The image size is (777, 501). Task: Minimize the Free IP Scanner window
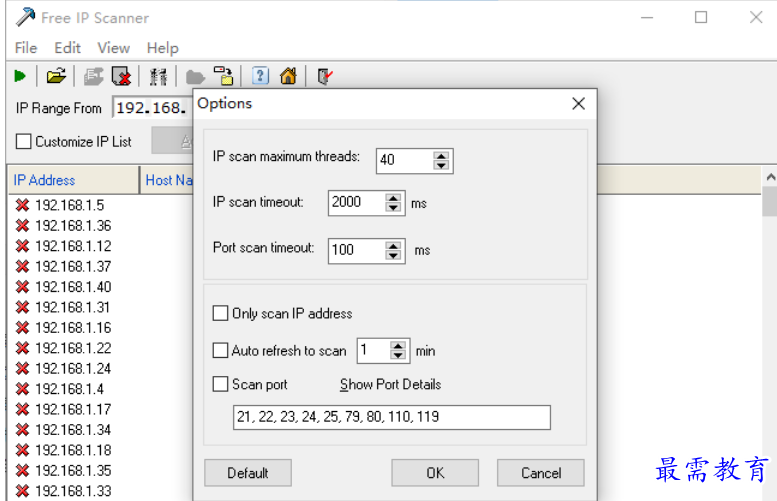click(x=647, y=17)
